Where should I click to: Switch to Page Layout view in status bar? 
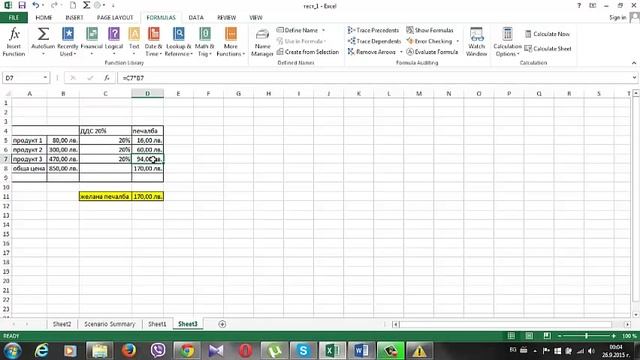click(529, 336)
